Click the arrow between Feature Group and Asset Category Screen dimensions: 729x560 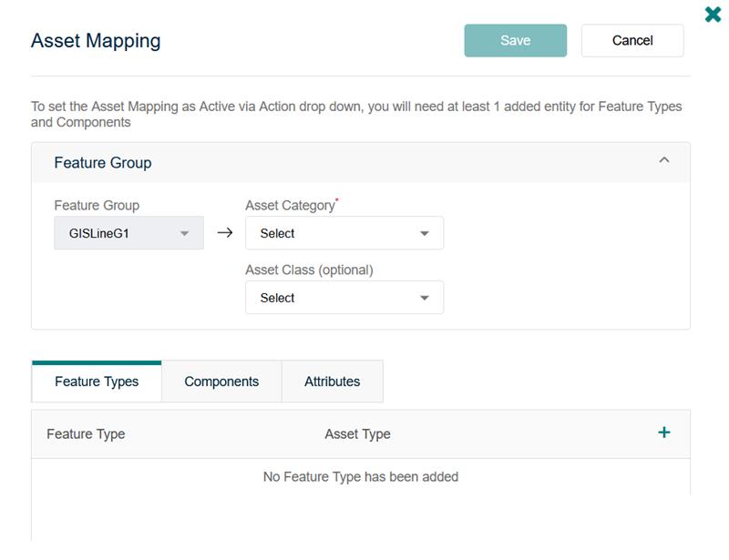223,232
